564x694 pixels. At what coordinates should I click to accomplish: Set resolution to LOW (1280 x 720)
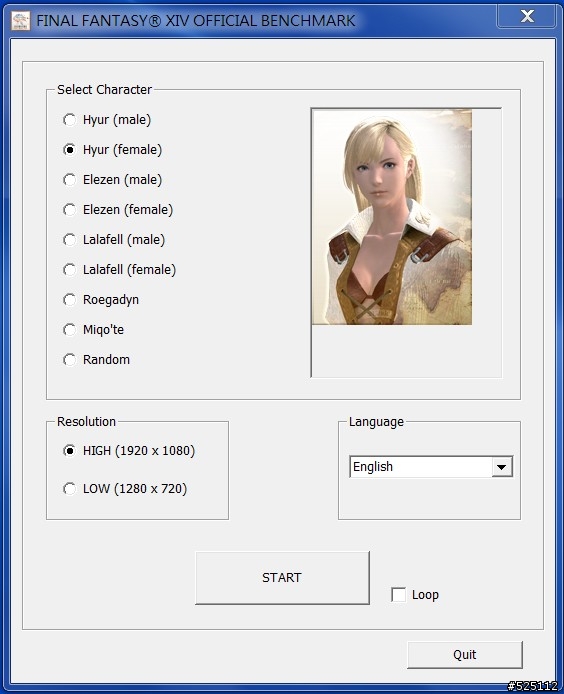(x=125, y=489)
